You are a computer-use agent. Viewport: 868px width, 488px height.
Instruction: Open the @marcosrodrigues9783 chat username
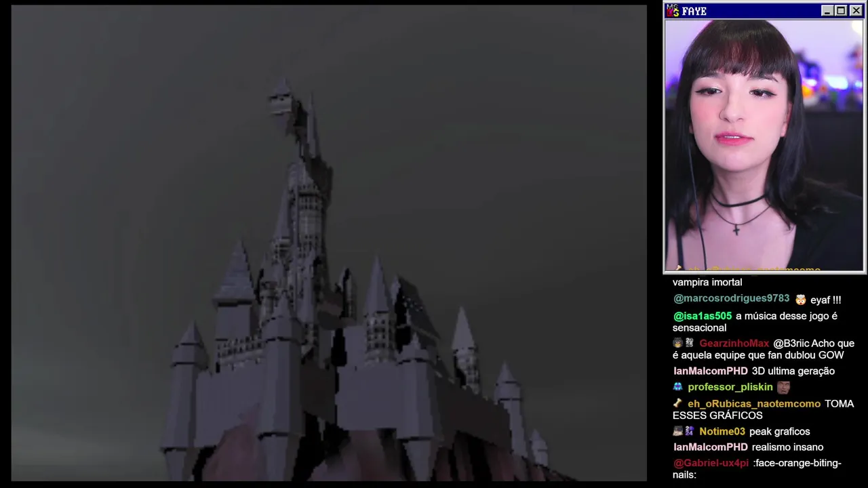(731, 298)
